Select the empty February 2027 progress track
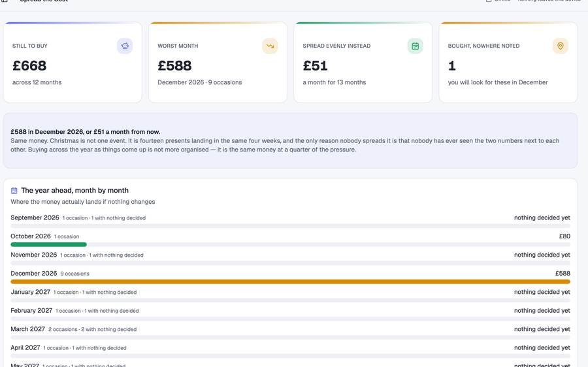The width and height of the screenshot is (588, 367). (x=290, y=319)
